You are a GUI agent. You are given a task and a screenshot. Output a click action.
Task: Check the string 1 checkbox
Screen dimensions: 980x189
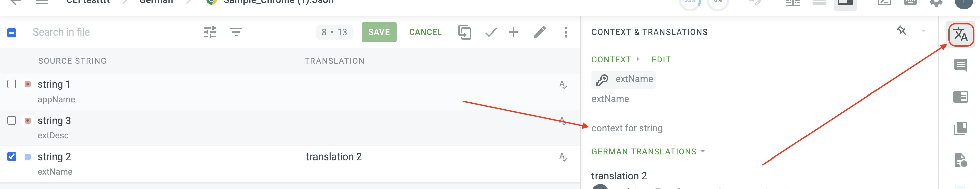(x=12, y=84)
